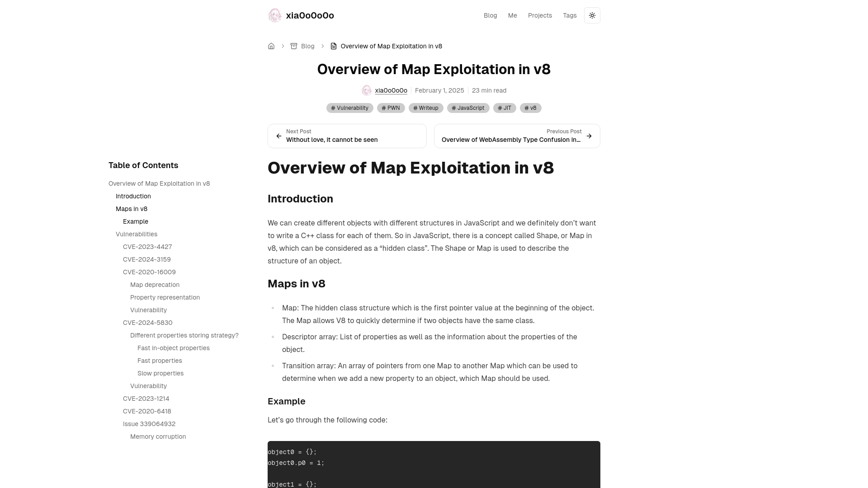Click inside the dark code block
The width and height of the screenshot is (868, 488).
434,465
